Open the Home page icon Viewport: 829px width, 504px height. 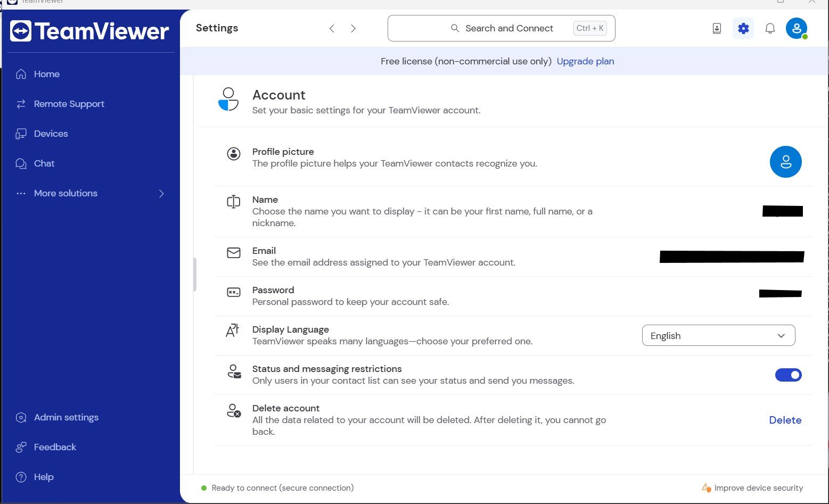(21, 74)
